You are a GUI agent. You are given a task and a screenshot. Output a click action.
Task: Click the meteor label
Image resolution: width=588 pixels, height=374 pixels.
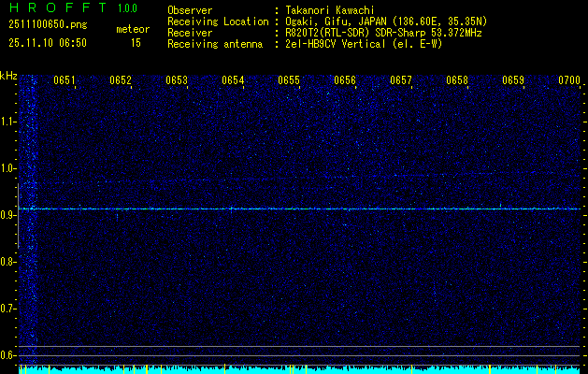tap(133, 29)
